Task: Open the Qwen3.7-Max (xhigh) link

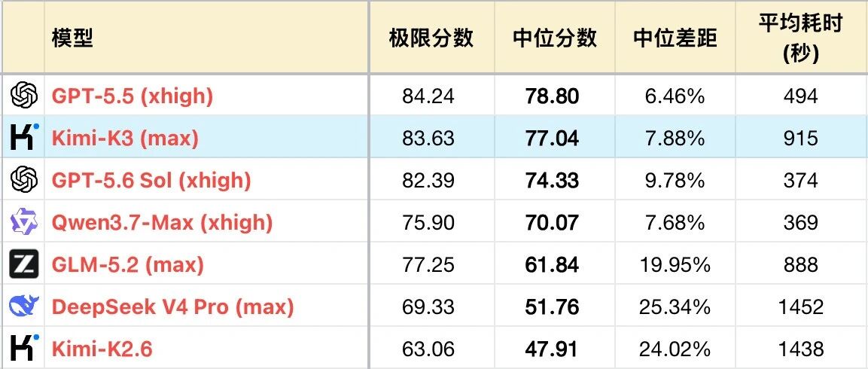Action: tap(162, 223)
